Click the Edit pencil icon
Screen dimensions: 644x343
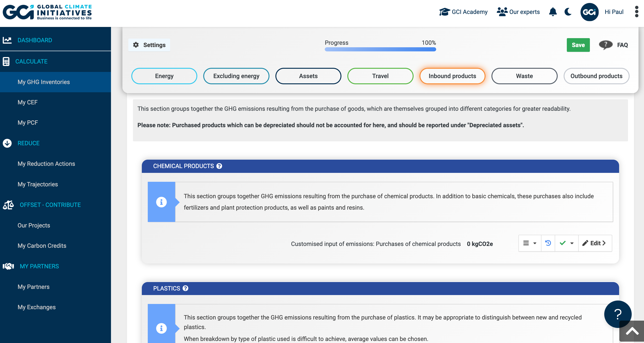(585, 243)
